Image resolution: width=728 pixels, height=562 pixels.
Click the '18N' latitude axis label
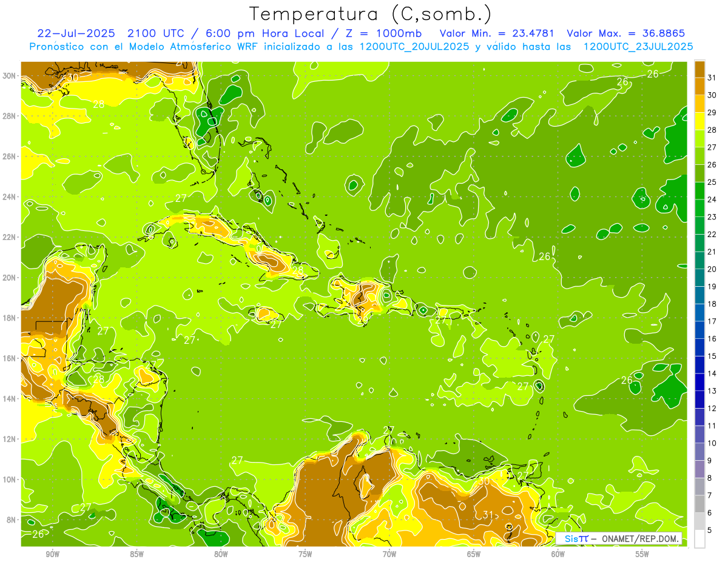pos(10,318)
